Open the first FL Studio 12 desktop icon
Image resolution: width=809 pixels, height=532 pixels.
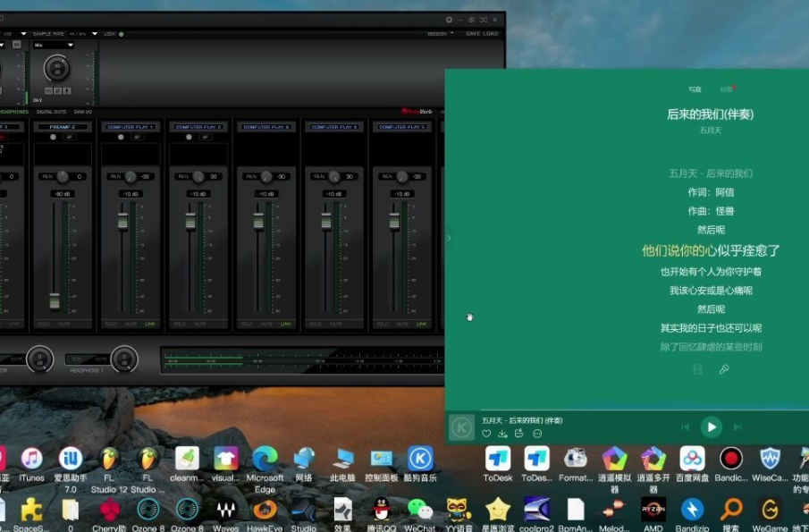pos(109,470)
